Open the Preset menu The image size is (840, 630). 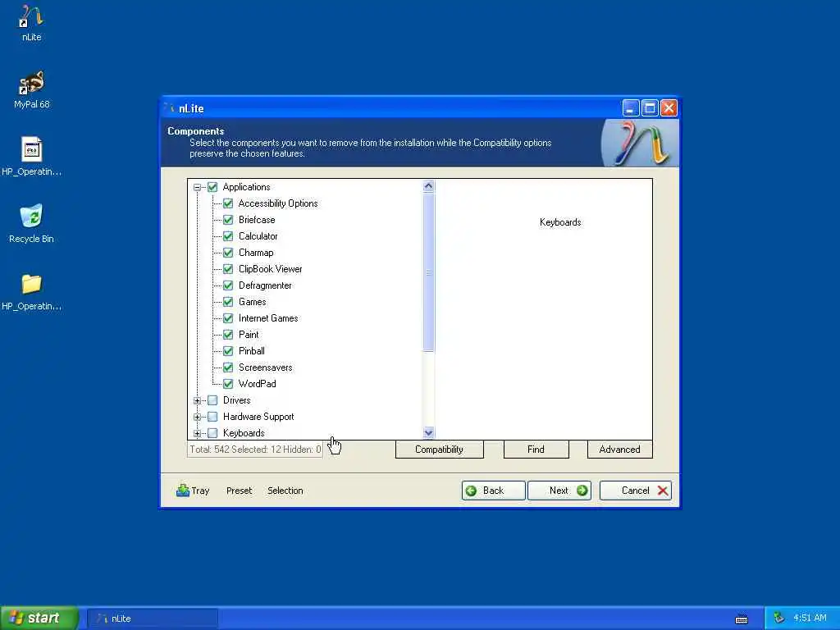239,491
